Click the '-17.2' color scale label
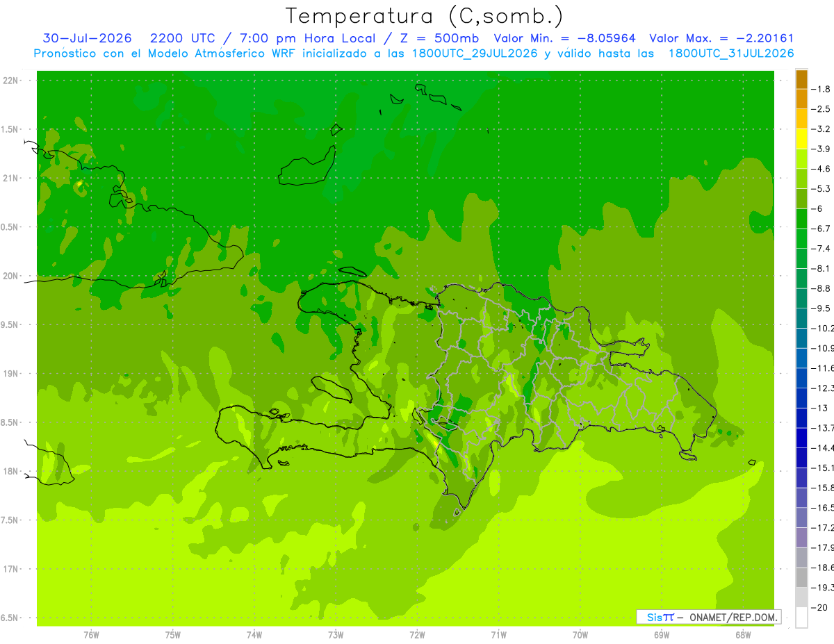 click(823, 527)
